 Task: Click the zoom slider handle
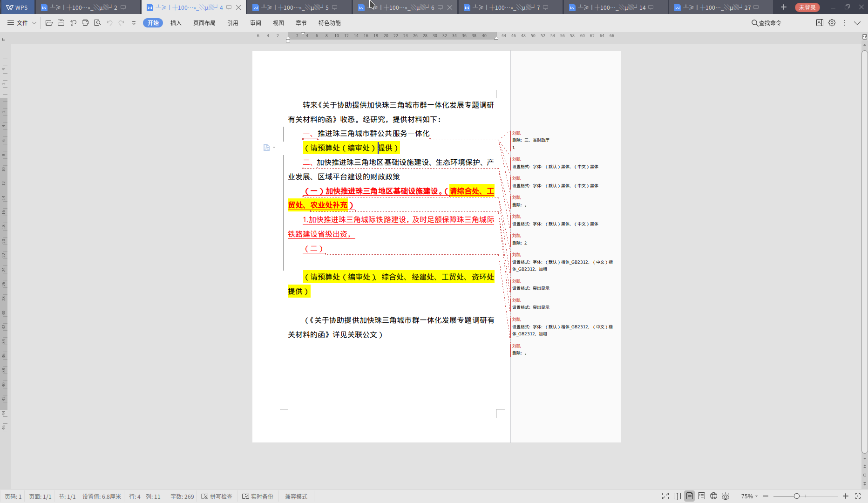(x=797, y=496)
